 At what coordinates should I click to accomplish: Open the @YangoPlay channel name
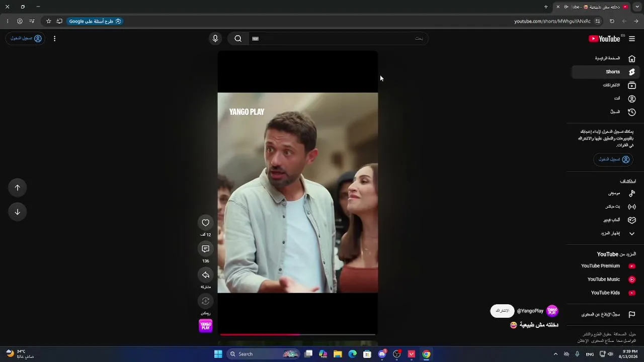pyautogui.click(x=530, y=311)
